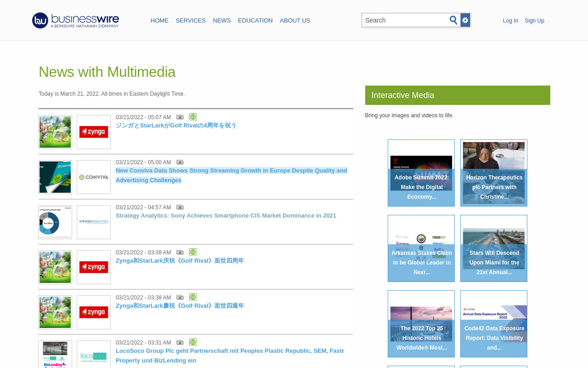588x368 pixels.
Task: Click camera icon on 03:31 AM LocoSoco story
Action: 180,342
